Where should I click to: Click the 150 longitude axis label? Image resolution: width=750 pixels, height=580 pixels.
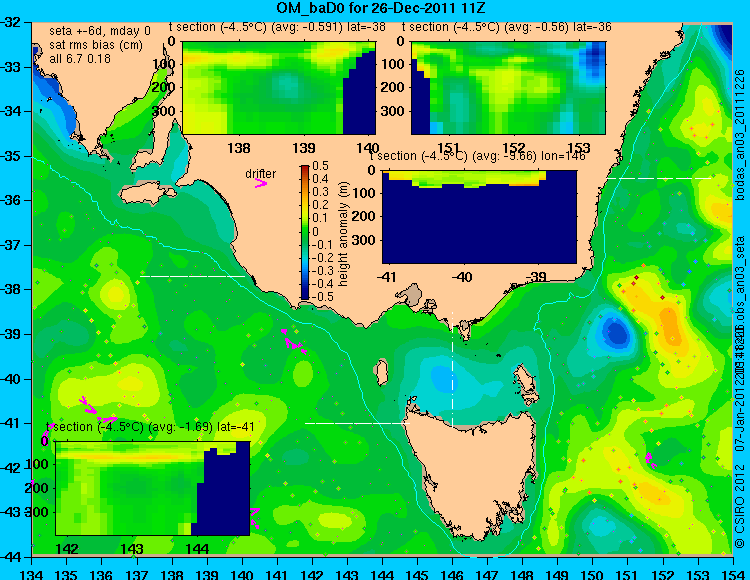593,574
